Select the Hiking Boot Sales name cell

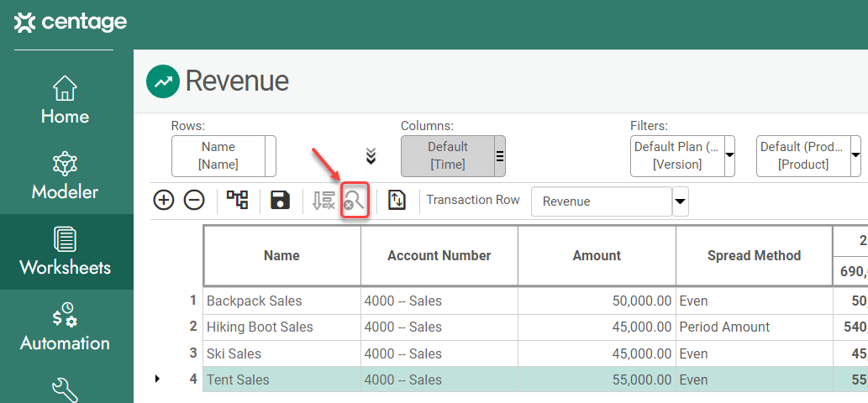281,327
